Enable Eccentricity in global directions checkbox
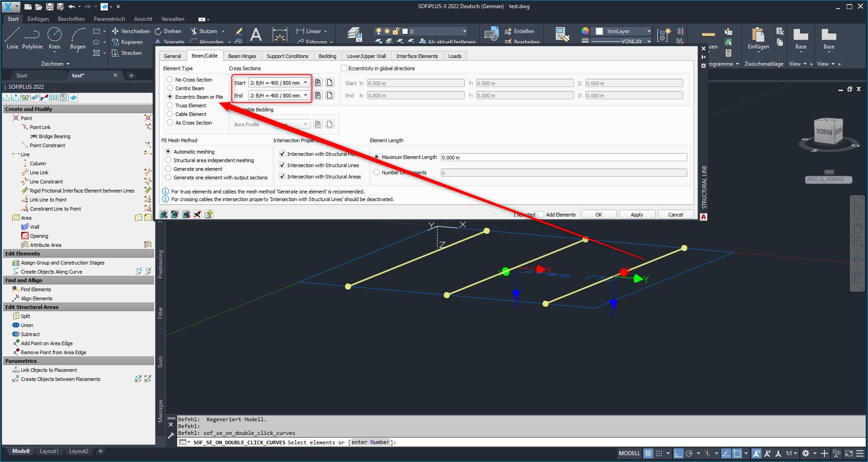This screenshot has width=868, height=462. click(x=344, y=68)
